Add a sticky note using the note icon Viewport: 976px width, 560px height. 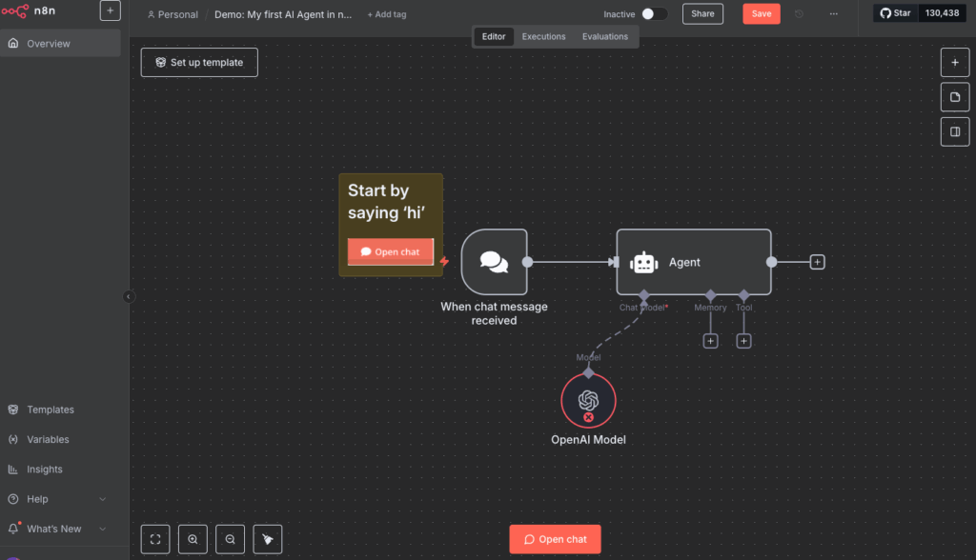(x=954, y=96)
